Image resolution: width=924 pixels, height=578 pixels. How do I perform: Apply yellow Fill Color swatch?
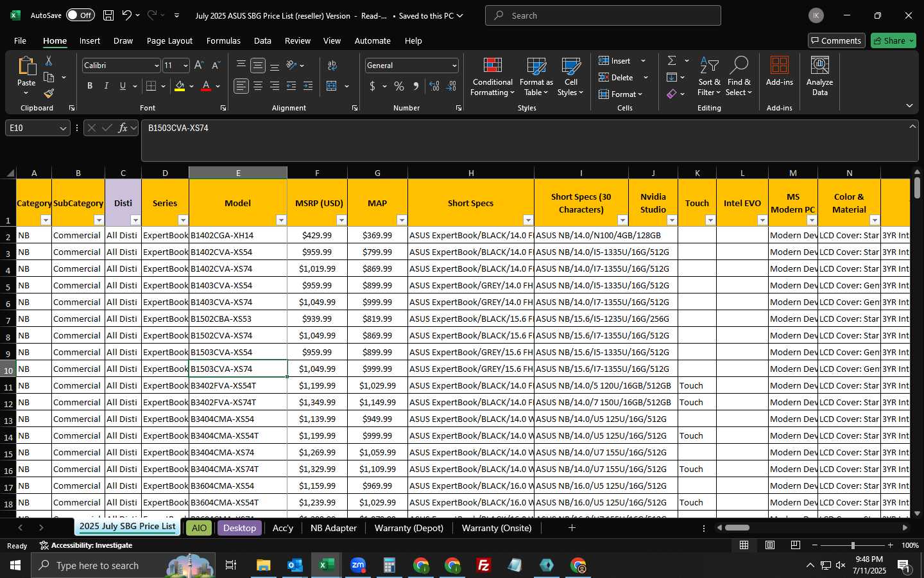[x=180, y=86]
